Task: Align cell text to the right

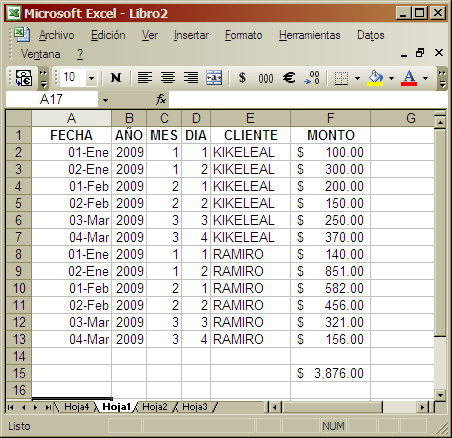Action: tap(191, 78)
